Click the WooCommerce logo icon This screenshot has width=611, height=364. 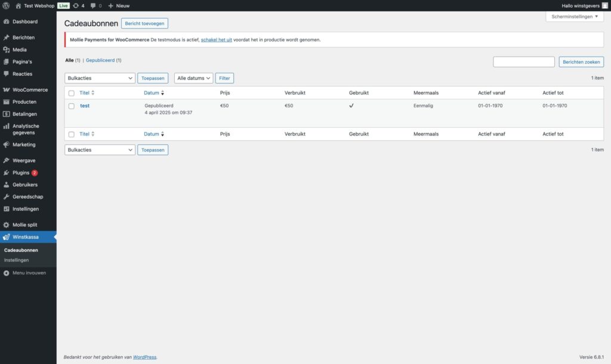pos(6,90)
